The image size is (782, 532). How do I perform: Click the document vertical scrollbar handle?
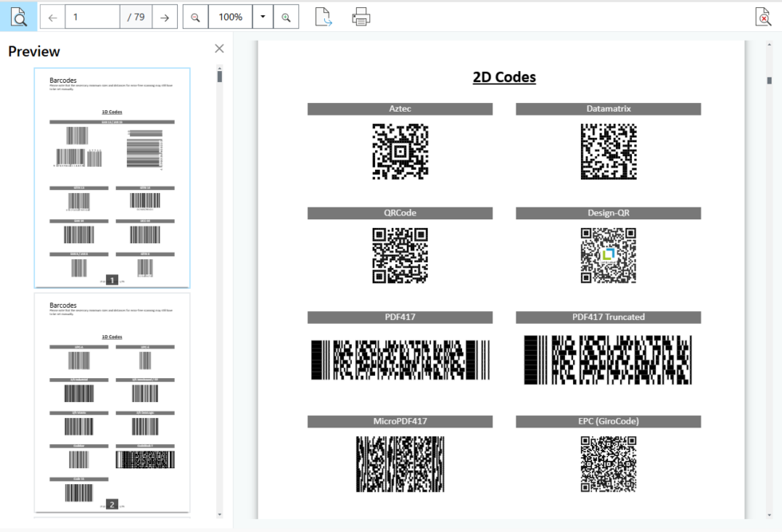(x=769, y=80)
